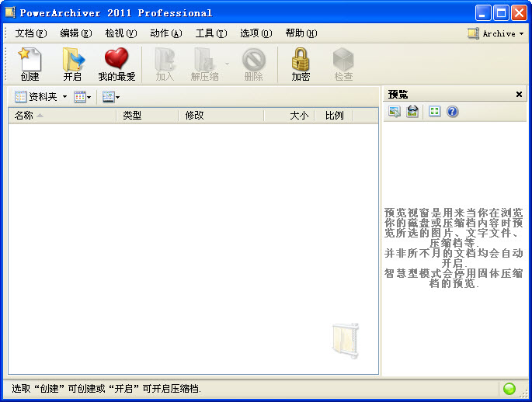Toggle the 资料夹 folders view button
532x402 pixels.
(x=37, y=97)
